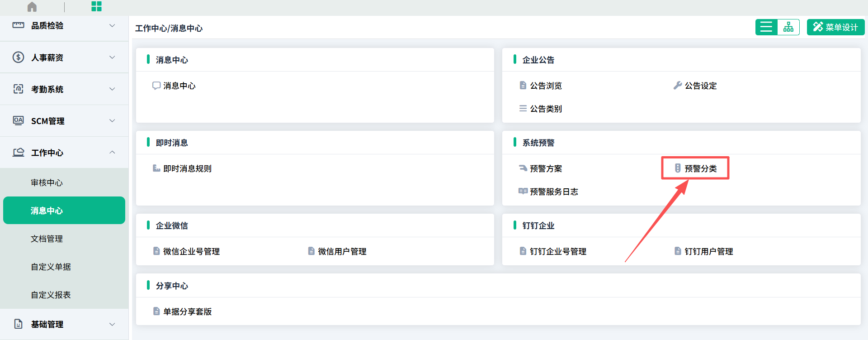The image size is (868, 340).
Task: Open 公告设定 wrench icon item
Action: [677, 85]
